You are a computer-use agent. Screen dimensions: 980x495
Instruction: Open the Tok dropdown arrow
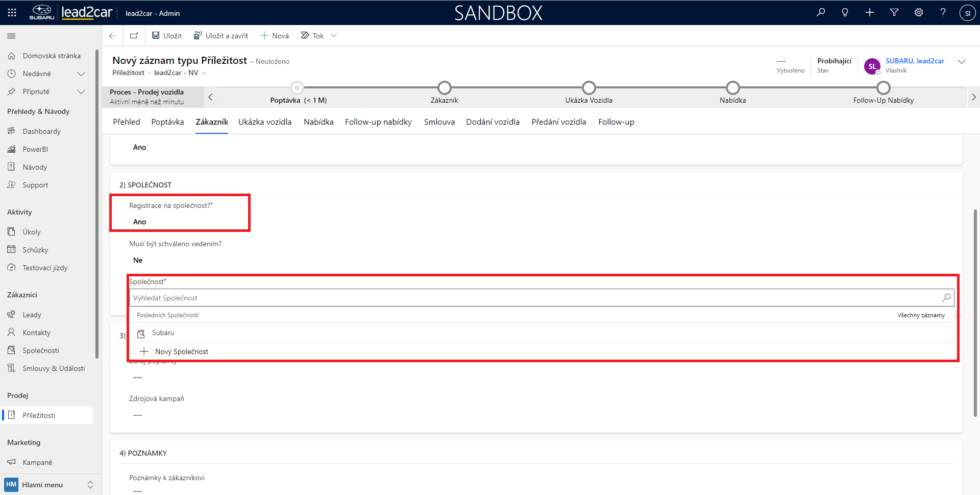[334, 36]
